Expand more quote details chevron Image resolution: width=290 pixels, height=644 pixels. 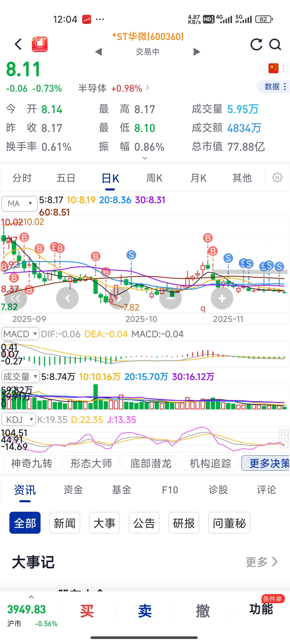(145, 158)
